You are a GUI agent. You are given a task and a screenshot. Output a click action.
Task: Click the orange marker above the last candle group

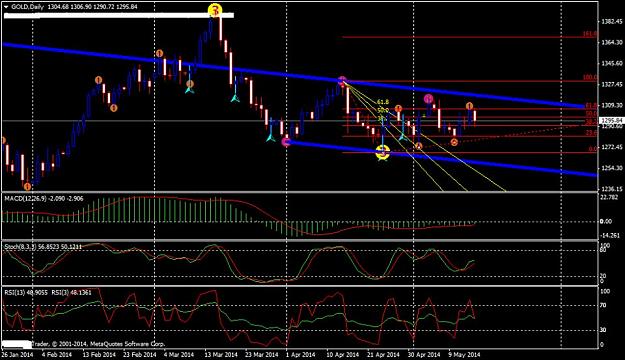point(470,106)
